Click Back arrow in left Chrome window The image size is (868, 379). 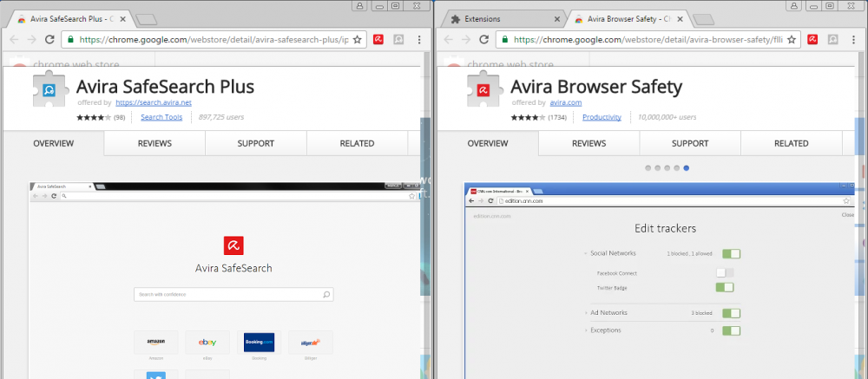tap(15, 40)
